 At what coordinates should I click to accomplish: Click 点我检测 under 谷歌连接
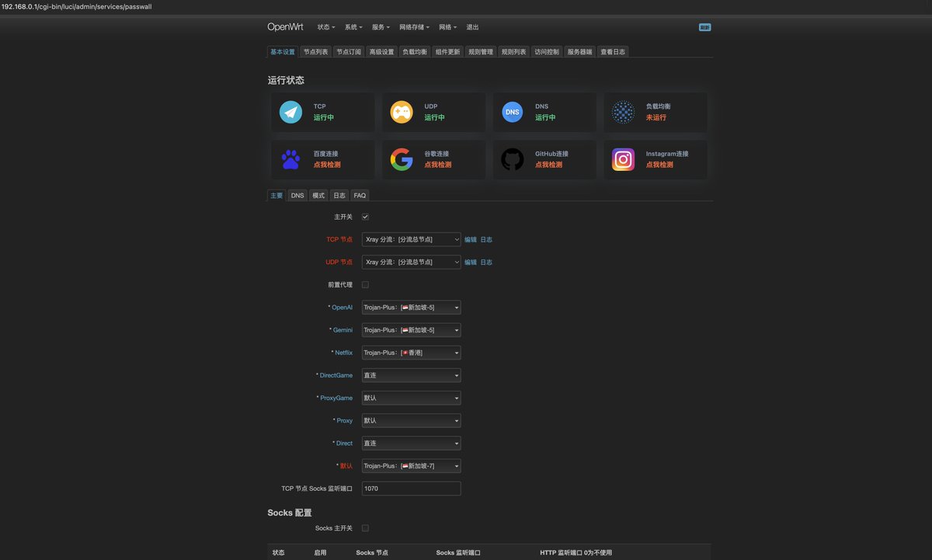tap(438, 165)
